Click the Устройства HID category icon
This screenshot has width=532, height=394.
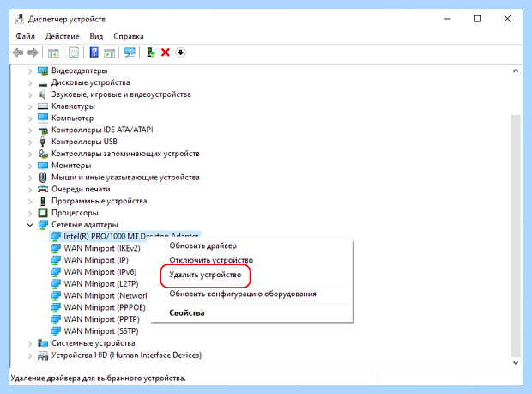(43, 355)
